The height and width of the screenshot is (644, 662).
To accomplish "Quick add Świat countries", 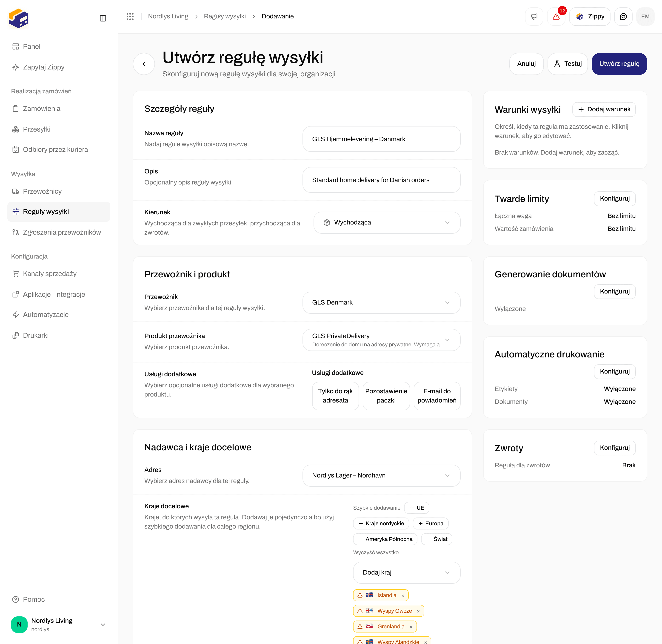I will tap(437, 539).
